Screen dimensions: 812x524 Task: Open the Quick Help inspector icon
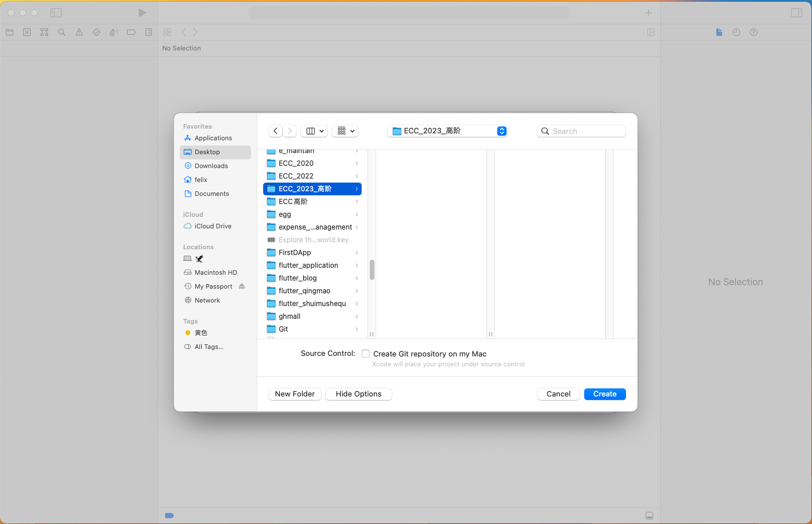point(753,32)
